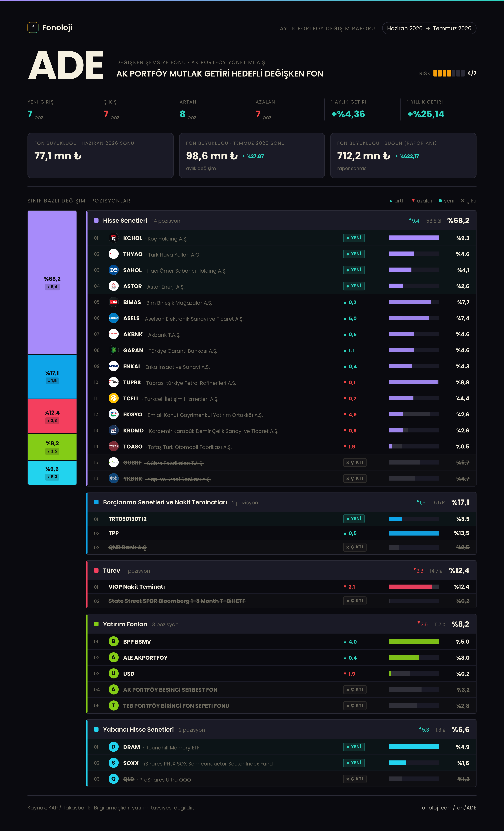504x831 pixels.
Task: Open the fonoloji.com/fon/ADE link
Action: click(x=448, y=808)
